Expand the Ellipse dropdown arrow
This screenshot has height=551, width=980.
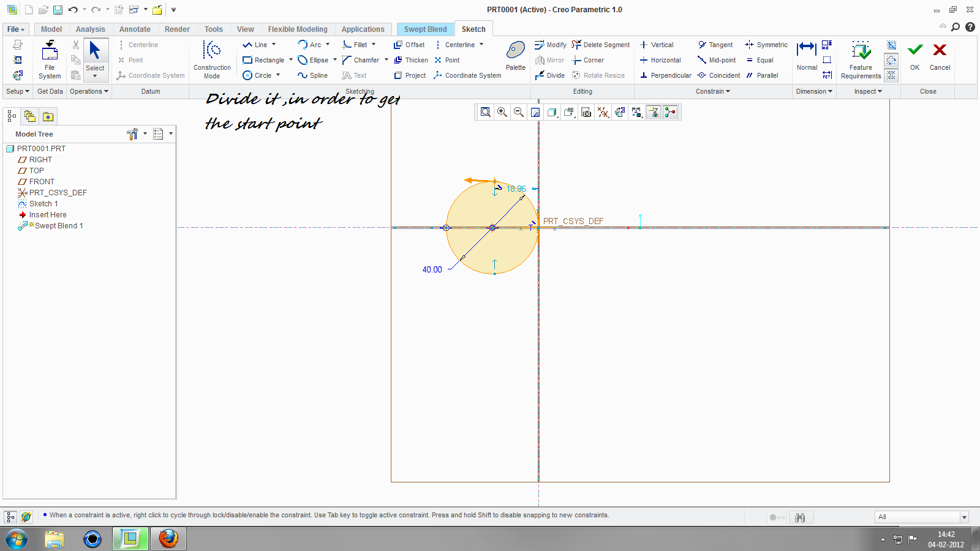335,60
